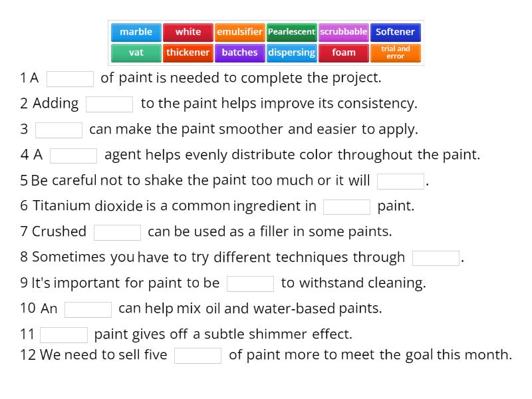The image size is (532, 399).
Task: Click the blue "Softener" tile
Action: (396, 31)
